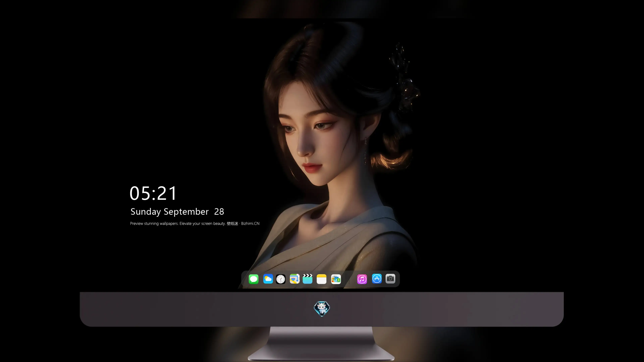This screenshot has height=362, width=644.
Task: Click the 'Preview stunning wallpapers' tagline text
Action: tap(195, 223)
